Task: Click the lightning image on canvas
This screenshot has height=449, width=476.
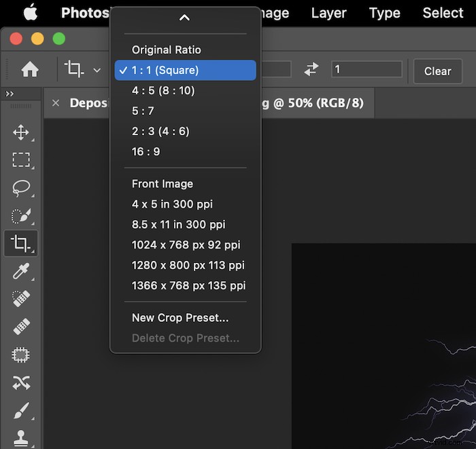Action: pos(384,346)
